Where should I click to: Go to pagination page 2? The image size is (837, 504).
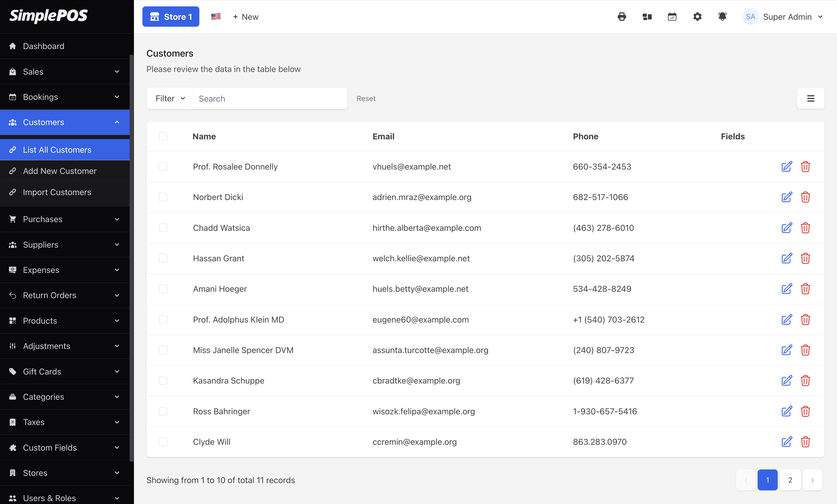pos(790,480)
